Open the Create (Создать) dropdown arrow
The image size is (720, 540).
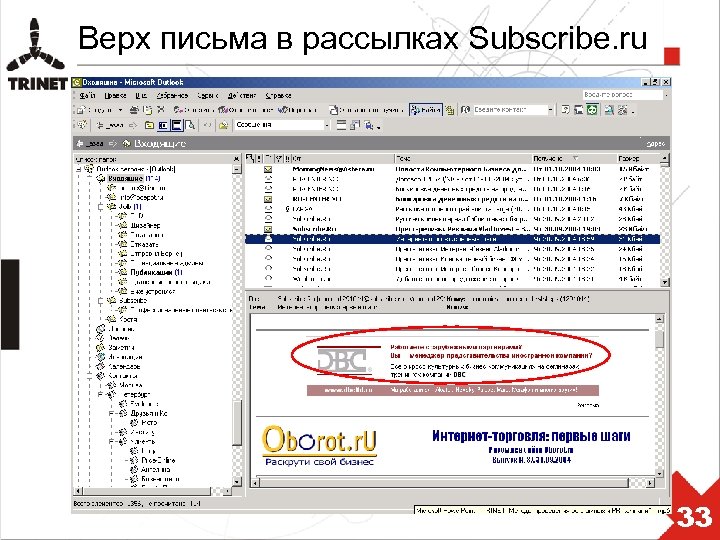pyautogui.click(x=120, y=110)
